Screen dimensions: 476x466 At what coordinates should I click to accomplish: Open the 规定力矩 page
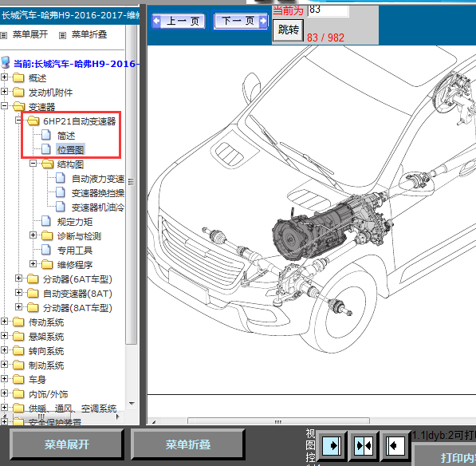(x=75, y=222)
